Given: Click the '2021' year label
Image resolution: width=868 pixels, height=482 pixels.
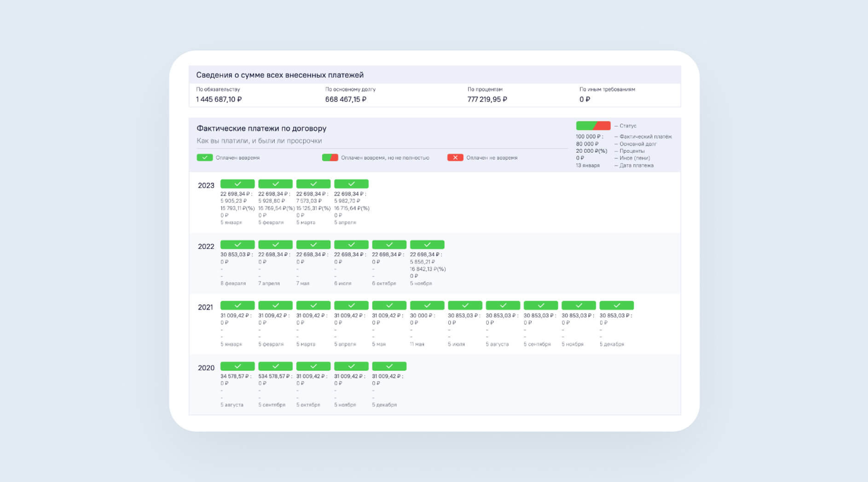Looking at the screenshot, I should coord(206,307).
